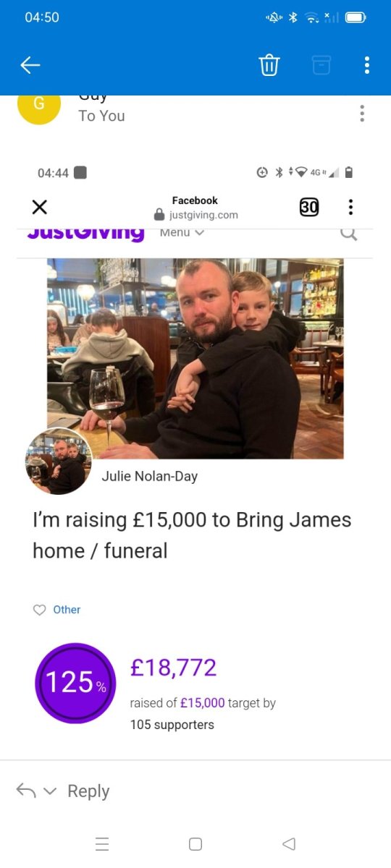Viewport: 391px width, 868px height.
Task: Close the in-app browser with the X icon
Action: coord(40,208)
